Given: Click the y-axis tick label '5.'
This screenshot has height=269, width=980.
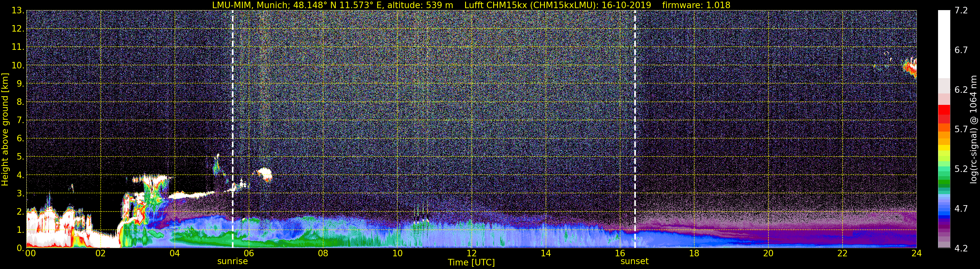Looking at the screenshot, I should point(20,157).
